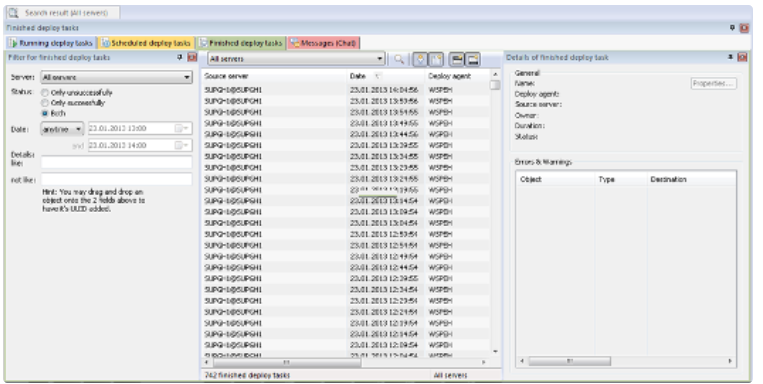Close the Details of finished deploy task panel
This screenshot has width=763, height=384.
click(x=742, y=57)
